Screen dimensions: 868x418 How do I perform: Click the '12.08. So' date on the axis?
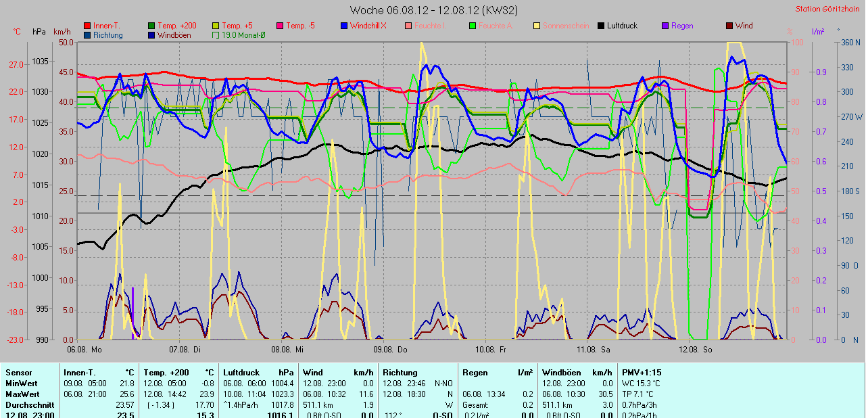[695, 349]
